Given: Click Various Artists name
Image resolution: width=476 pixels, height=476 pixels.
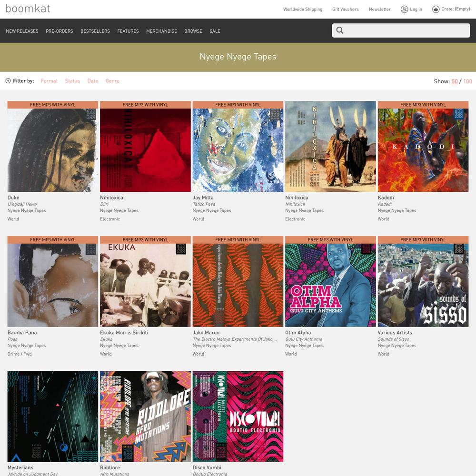Looking at the screenshot, I should click(x=395, y=333).
